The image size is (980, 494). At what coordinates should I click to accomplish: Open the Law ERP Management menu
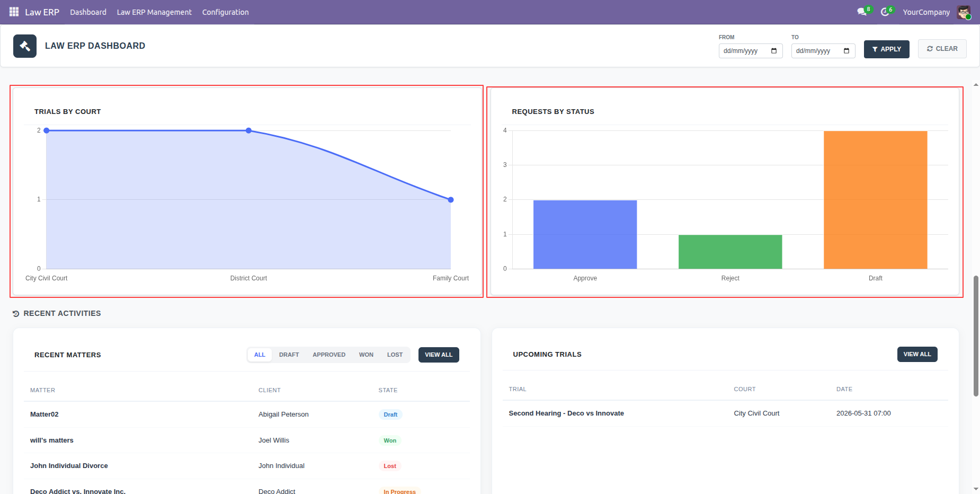click(154, 12)
